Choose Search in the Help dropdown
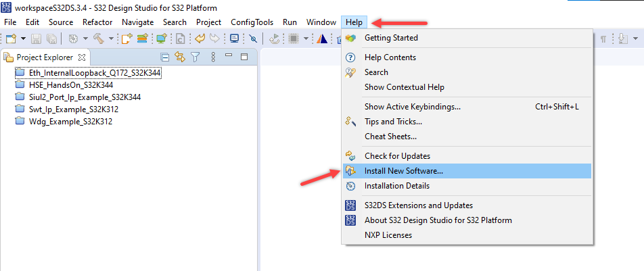The width and height of the screenshot is (644, 271). click(467, 72)
